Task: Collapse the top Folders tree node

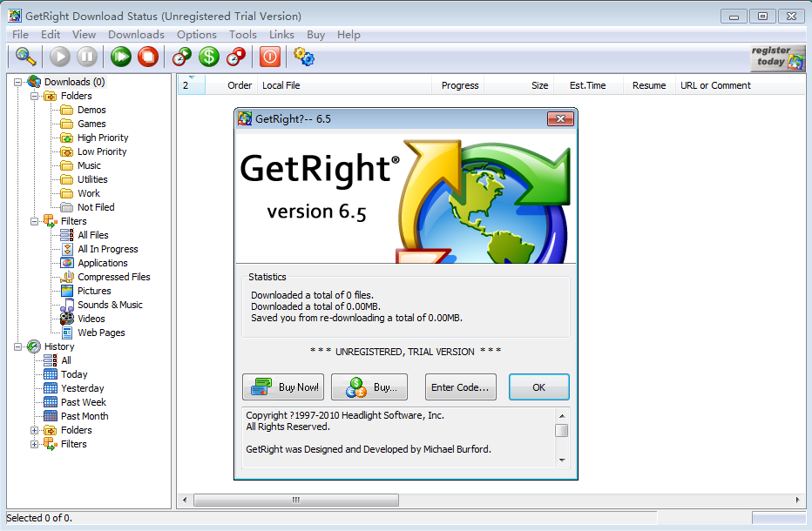Action: [x=35, y=97]
